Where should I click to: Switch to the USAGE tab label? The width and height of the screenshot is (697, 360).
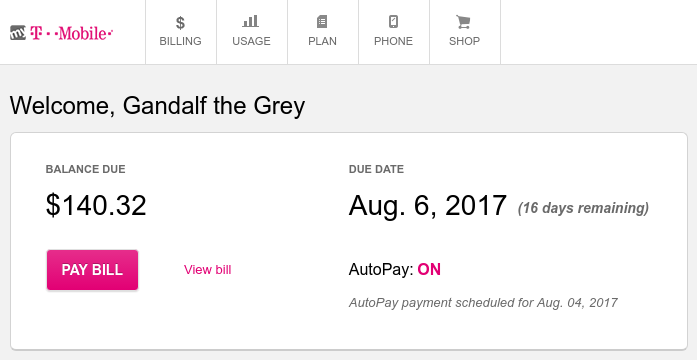[251, 41]
